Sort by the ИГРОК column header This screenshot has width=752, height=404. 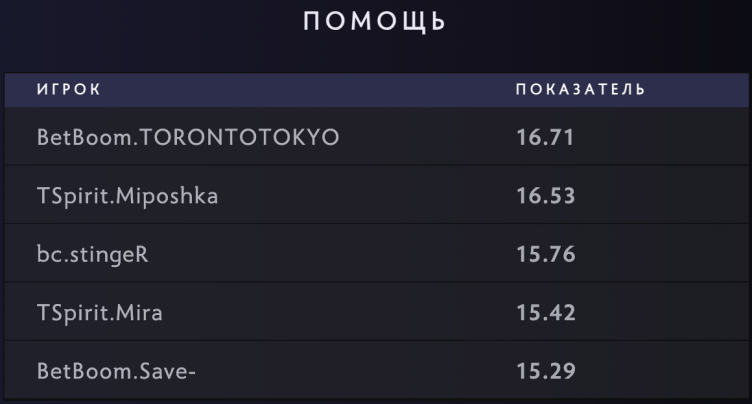pos(69,90)
